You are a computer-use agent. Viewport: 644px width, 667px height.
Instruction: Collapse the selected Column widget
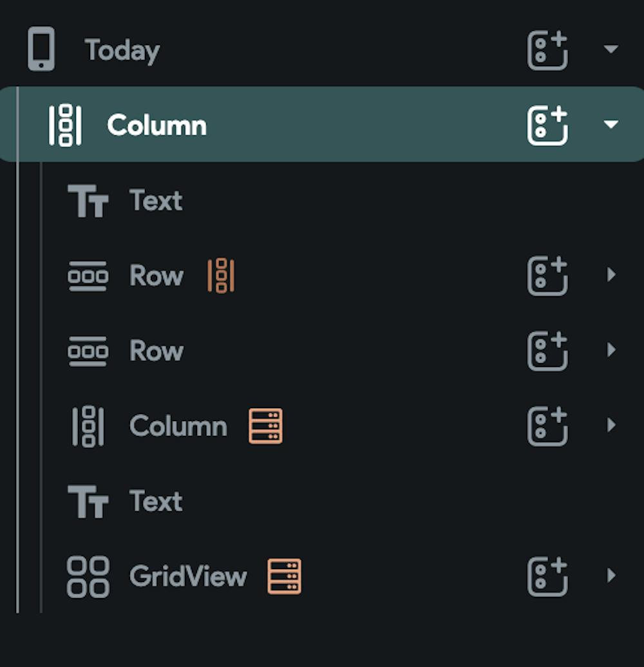click(611, 125)
